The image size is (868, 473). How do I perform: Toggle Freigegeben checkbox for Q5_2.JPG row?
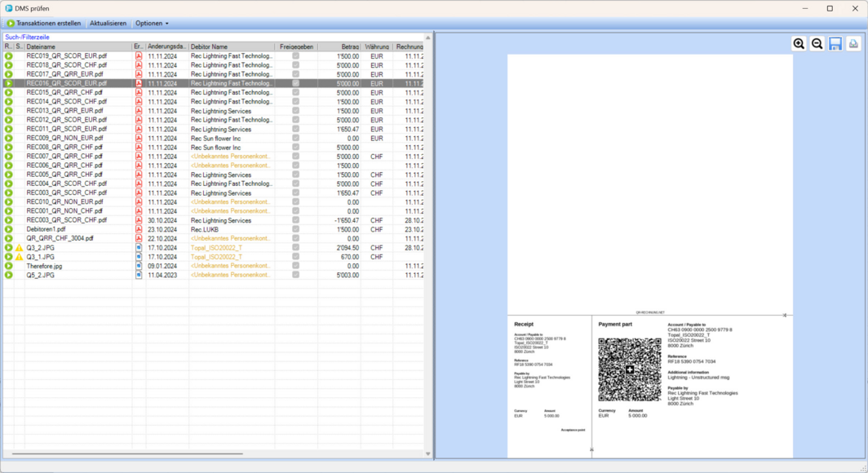(x=296, y=275)
